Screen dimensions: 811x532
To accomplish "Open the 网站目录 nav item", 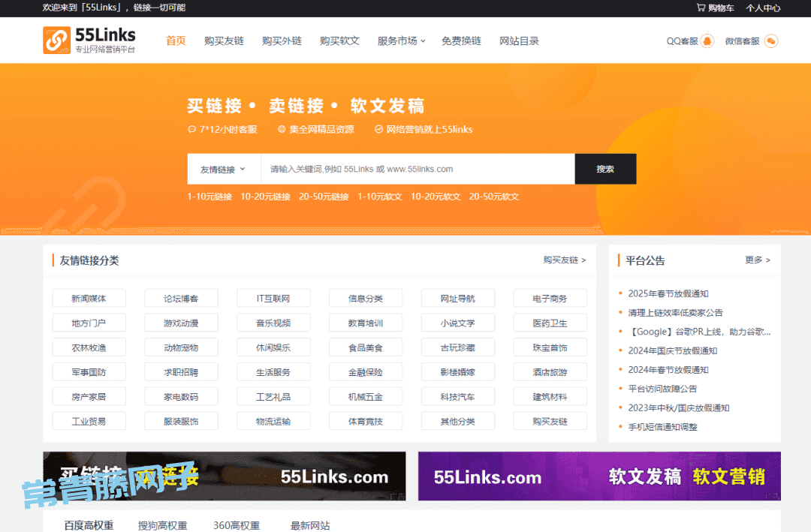I will [520, 41].
